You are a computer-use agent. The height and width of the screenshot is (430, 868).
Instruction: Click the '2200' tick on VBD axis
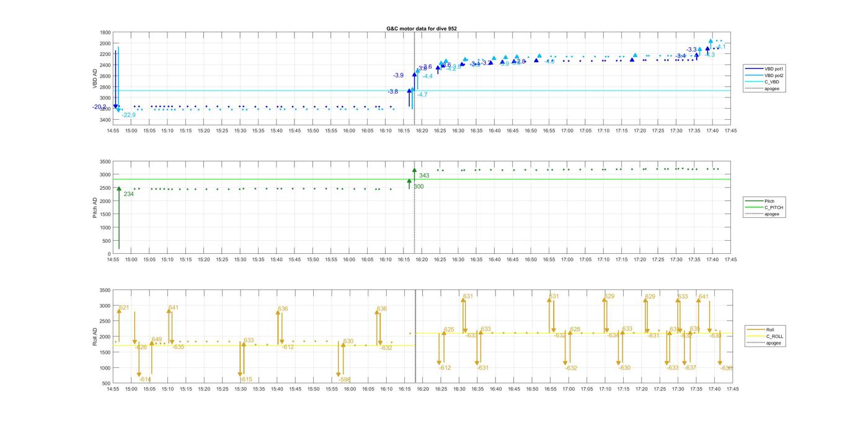[105, 54]
